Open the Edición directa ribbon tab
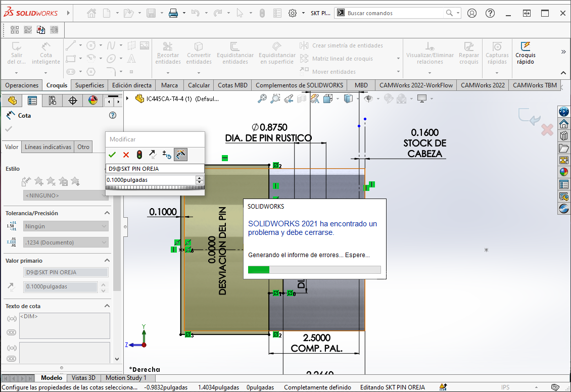Viewport: 571px width, 392px height. 132,85
